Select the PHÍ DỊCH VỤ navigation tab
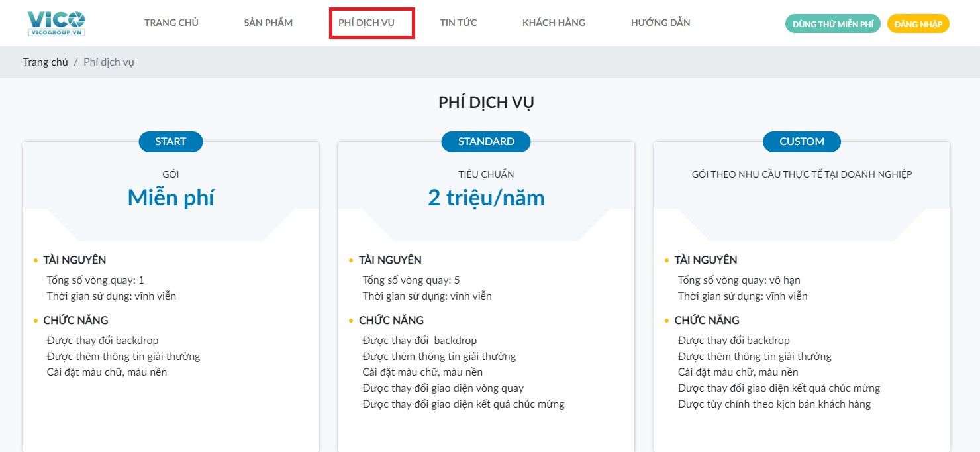Image resolution: width=980 pixels, height=452 pixels. tap(366, 23)
